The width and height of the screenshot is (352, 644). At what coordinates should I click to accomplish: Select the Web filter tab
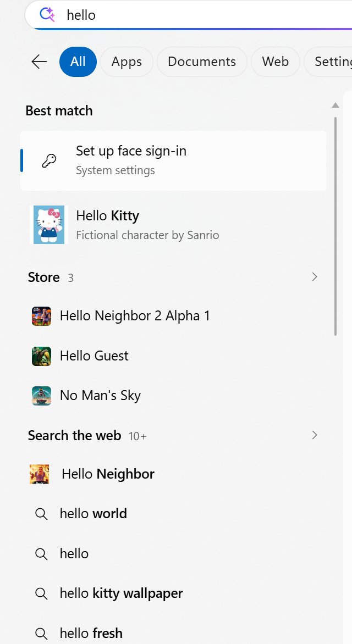point(276,62)
